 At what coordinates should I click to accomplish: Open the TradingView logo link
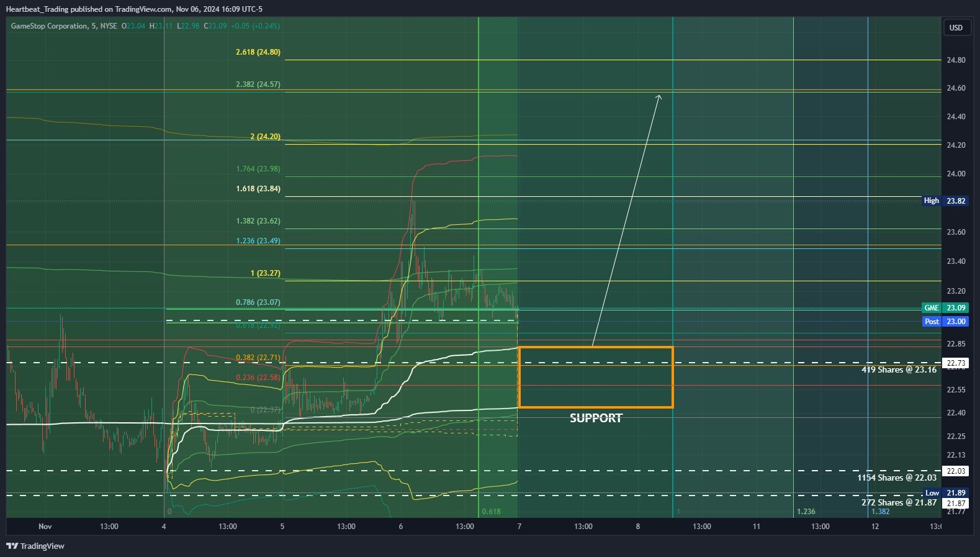click(35, 546)
